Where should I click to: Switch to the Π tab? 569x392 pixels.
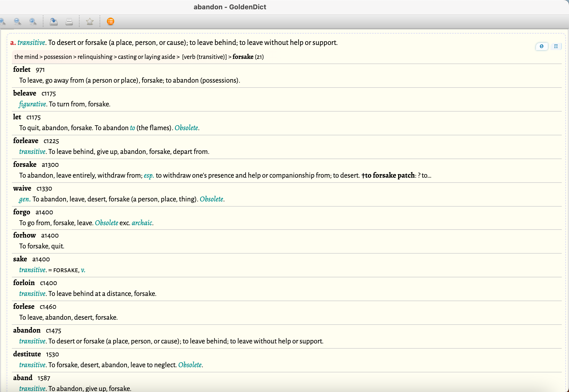(556, 46)
